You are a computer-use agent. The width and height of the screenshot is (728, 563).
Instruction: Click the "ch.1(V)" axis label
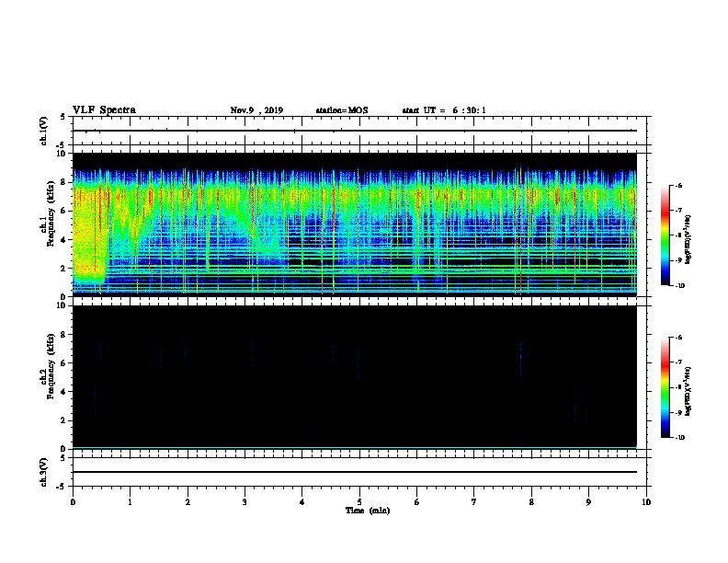pos(44,131)
